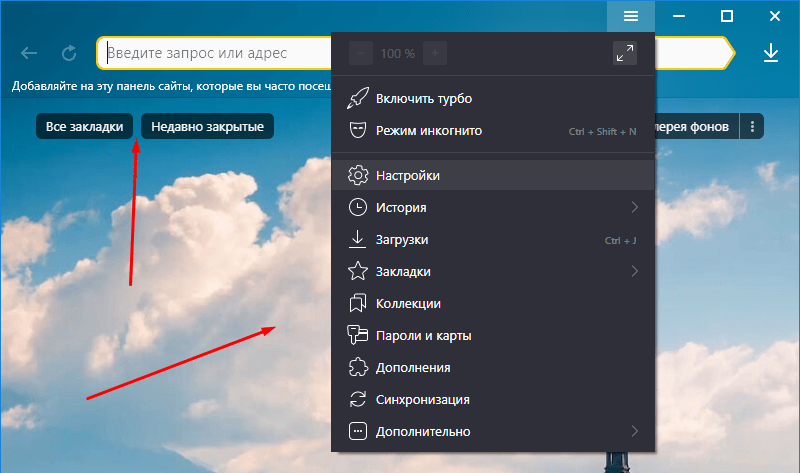Click the 100 % zoom level text

(x=397, y=53)
